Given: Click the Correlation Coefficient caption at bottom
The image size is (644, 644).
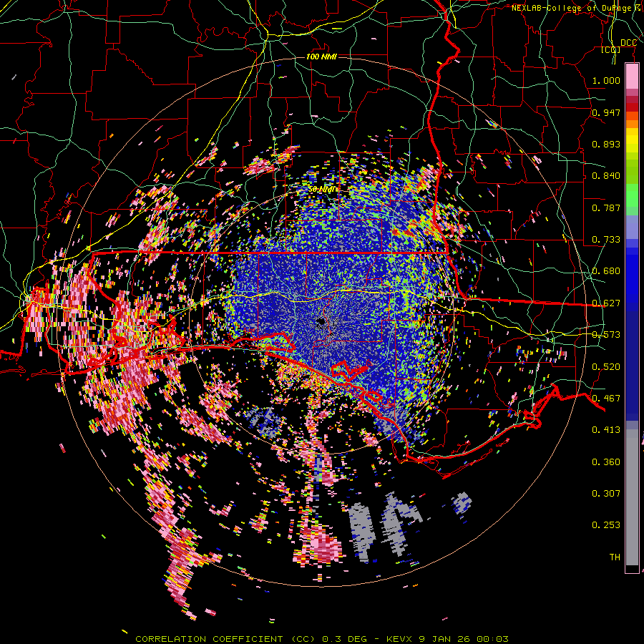Looking at the screenshot, I should pyautogui.click(x=322, y=639).
